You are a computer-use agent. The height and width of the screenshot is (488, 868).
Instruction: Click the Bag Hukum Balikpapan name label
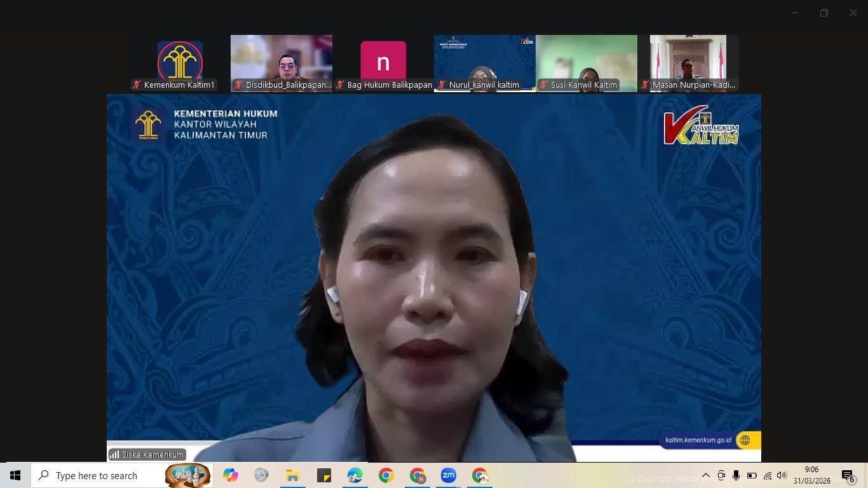pos(389,85)
